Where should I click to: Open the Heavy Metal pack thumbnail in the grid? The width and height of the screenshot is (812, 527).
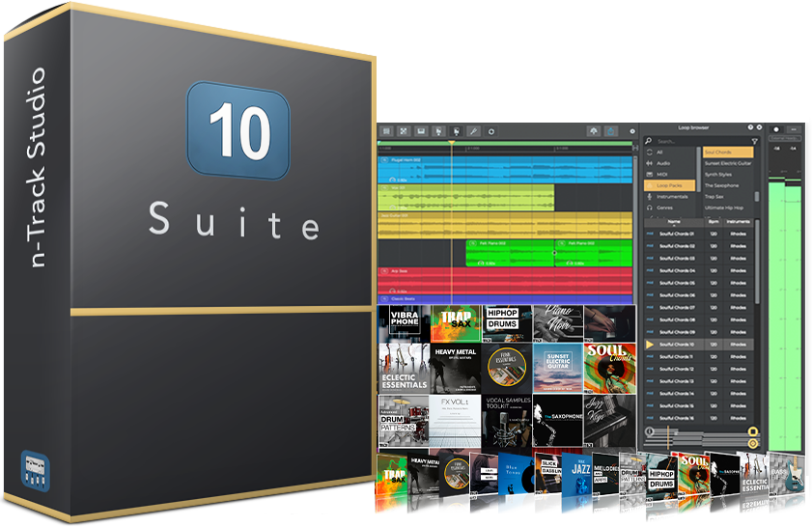(455, 369)
